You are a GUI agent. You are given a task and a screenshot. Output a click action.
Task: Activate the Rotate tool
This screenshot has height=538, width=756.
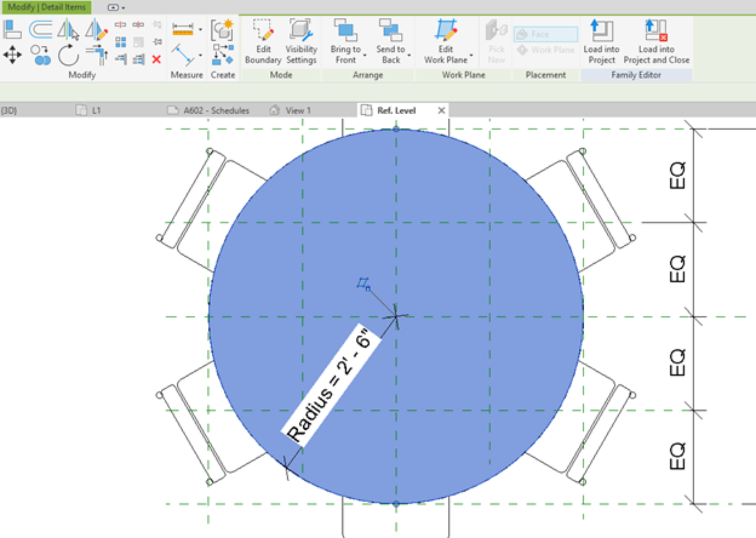[69, 56]
